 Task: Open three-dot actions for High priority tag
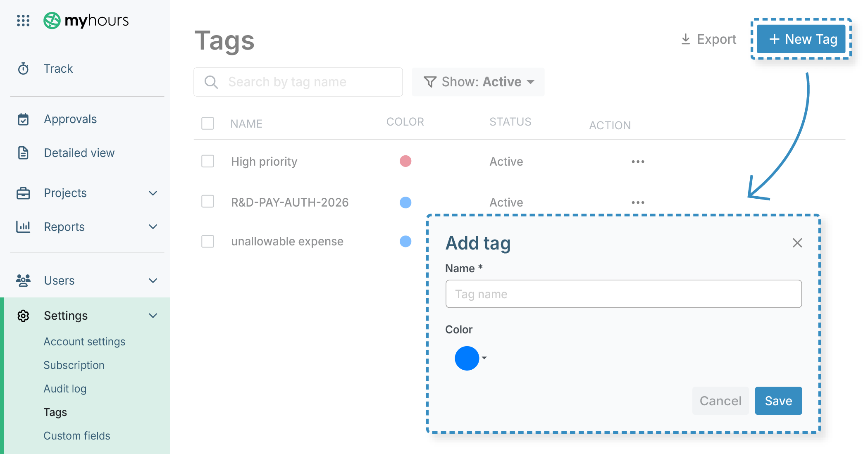[x=638, y=162]
